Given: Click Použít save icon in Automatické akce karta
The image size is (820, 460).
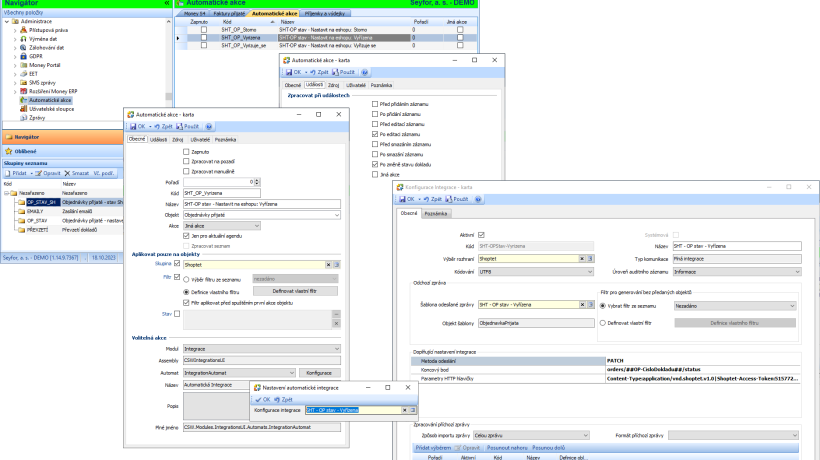Looking at the screenshot, I should tap(179, 126).
